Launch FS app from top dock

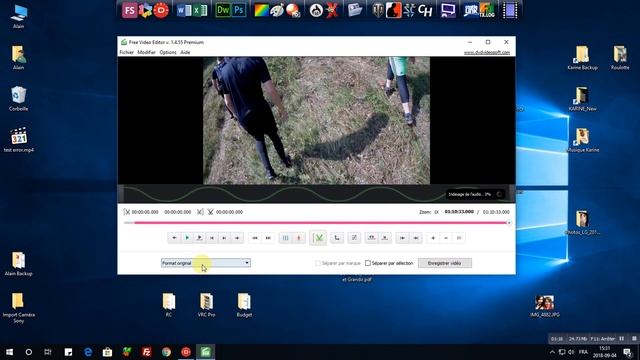pos(129,10)
